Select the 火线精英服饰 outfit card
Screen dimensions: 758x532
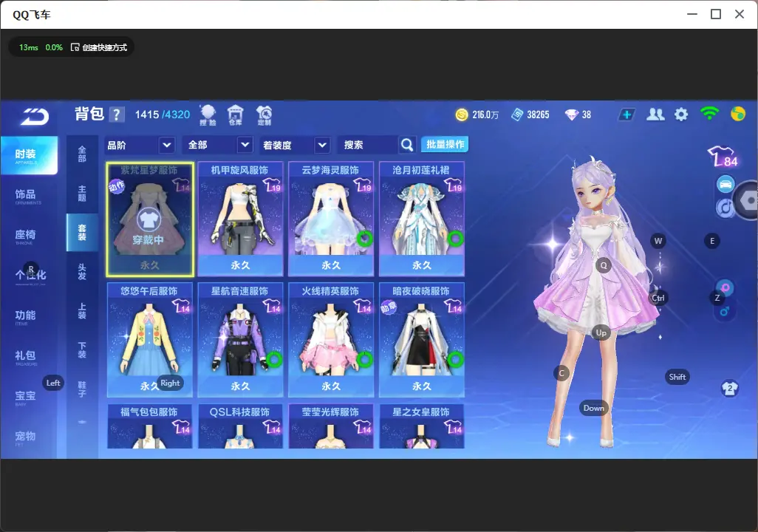tap(331, 340)
